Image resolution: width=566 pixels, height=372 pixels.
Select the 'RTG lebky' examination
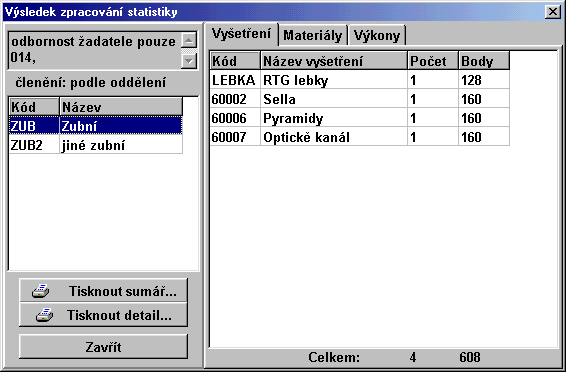pyautogui.click(x=334, y=80)
